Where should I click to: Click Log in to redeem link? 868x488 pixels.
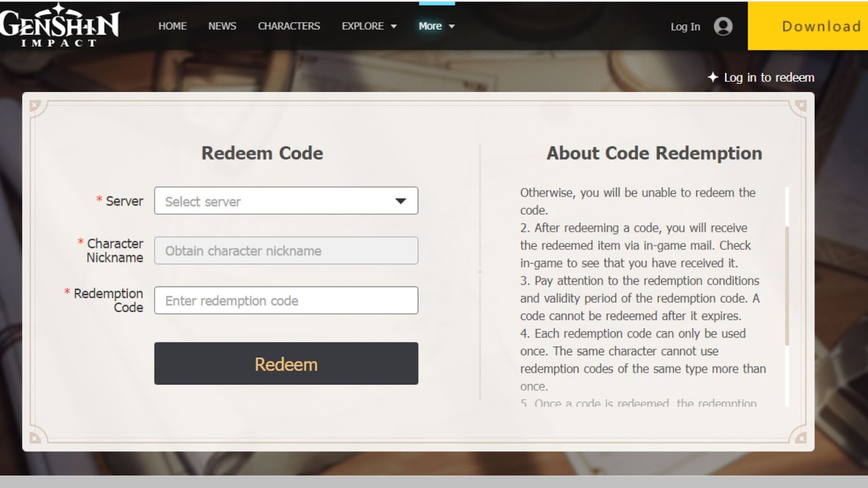769,78
